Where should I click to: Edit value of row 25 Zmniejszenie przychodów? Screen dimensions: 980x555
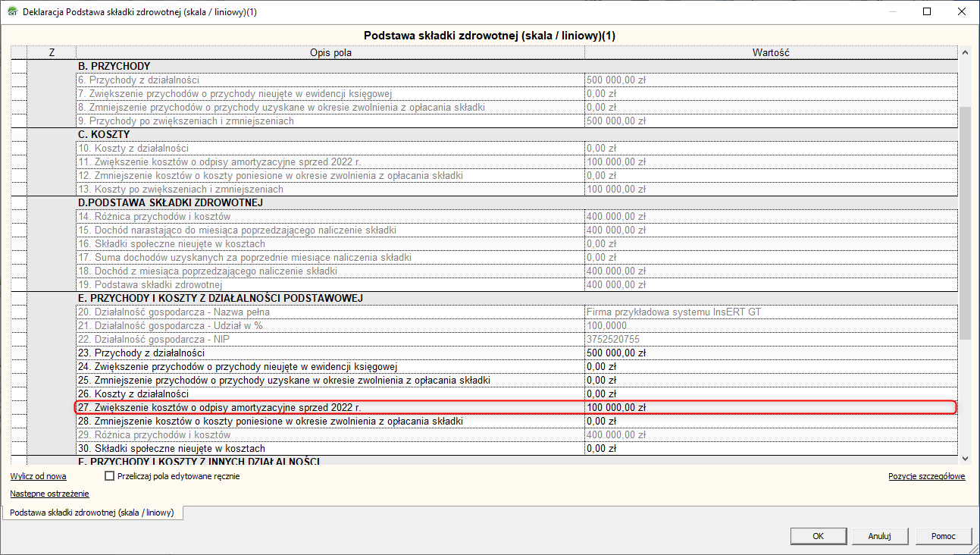click(x=771, y=380)
